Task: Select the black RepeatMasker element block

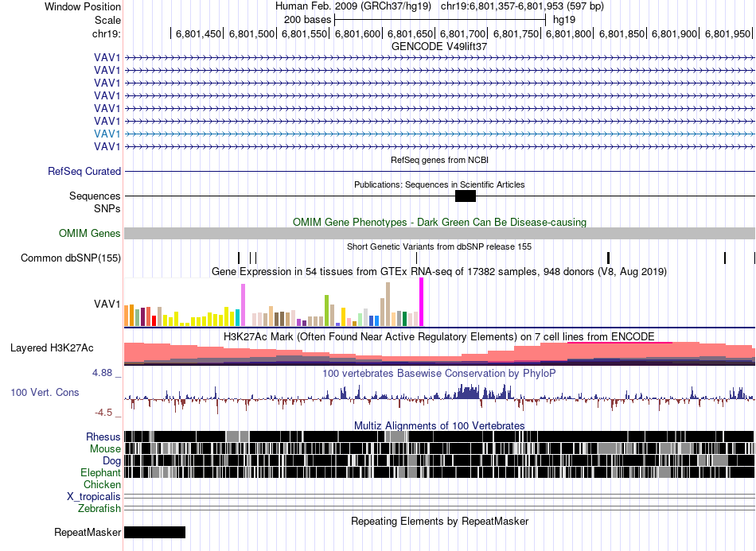Action: click(154, 532)
